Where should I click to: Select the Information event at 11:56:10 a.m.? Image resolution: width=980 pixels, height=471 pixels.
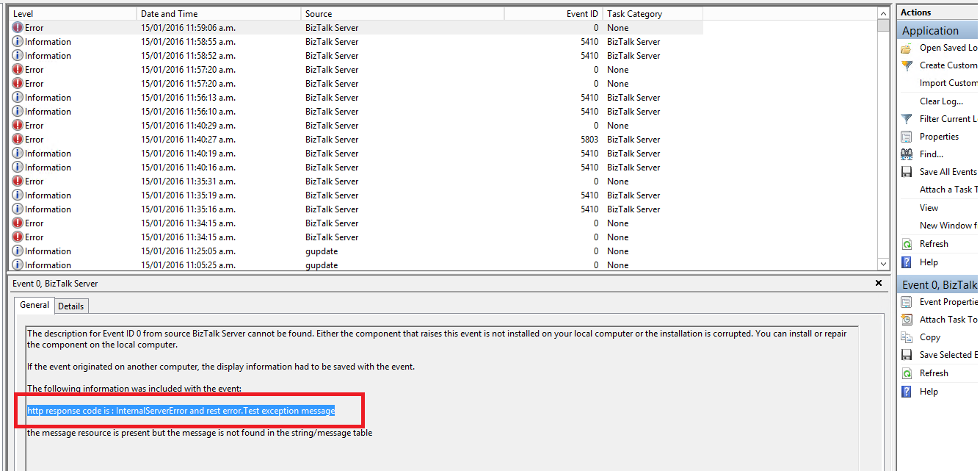356,112
